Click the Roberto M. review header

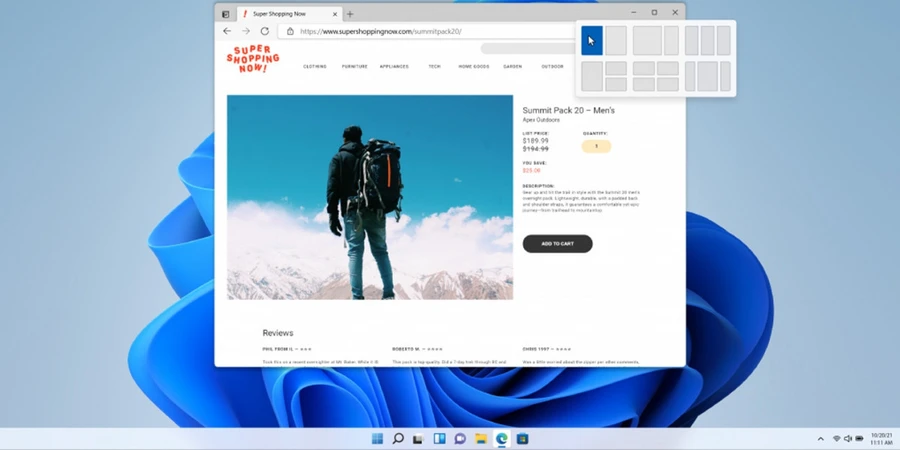tap(417, 349)
